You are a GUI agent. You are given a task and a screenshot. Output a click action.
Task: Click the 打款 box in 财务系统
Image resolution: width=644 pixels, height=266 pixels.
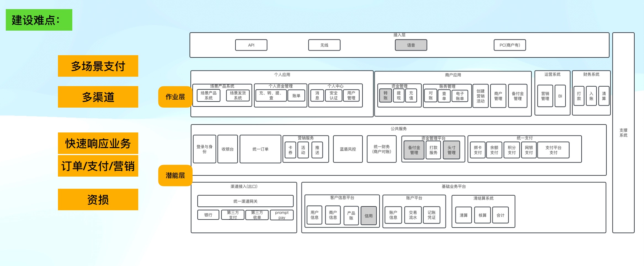pyautogui.click(x=579, y=96)
